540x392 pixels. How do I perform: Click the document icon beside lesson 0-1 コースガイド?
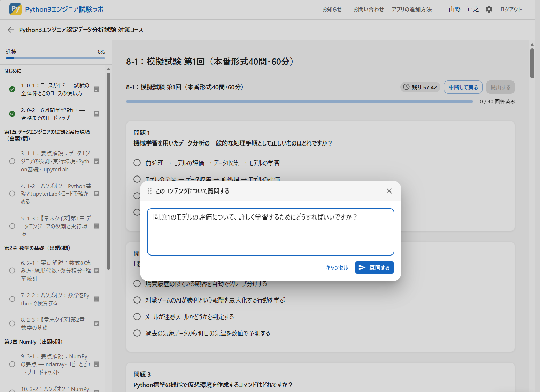click(97, 89)
